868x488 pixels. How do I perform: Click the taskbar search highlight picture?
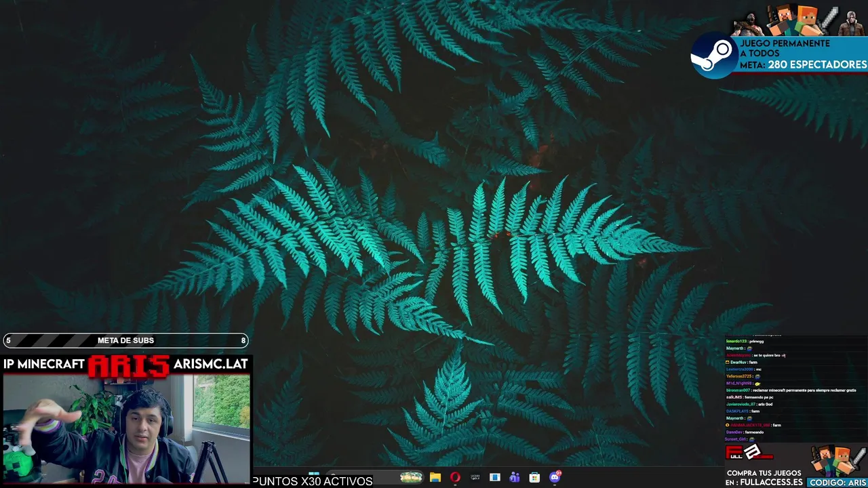411,477
